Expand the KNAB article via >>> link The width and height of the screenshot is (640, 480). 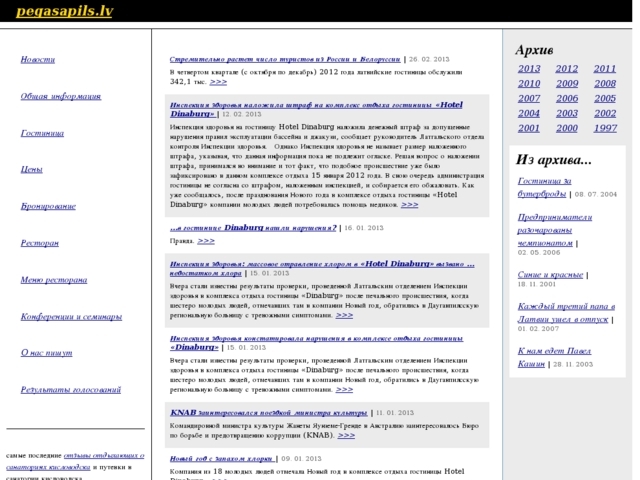(x=346, y=435)
